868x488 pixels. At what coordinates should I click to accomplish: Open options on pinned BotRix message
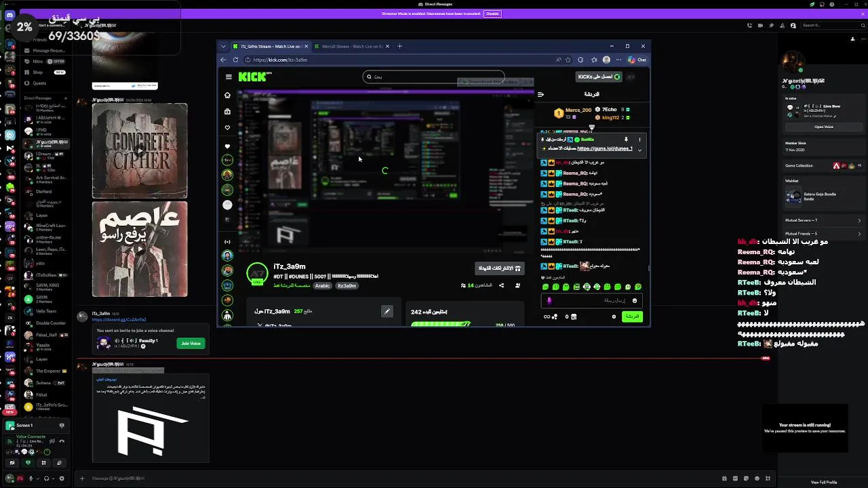(639, 140)
